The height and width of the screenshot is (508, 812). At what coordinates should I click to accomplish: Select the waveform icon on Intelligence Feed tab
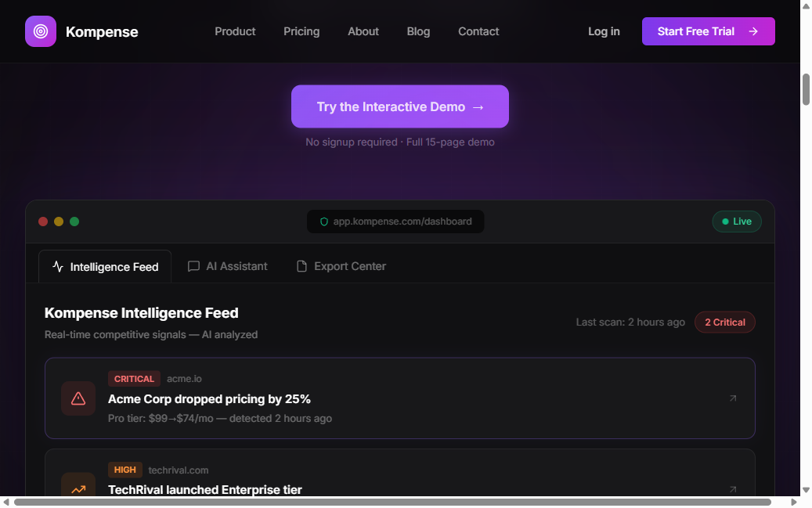pos(58,266)
